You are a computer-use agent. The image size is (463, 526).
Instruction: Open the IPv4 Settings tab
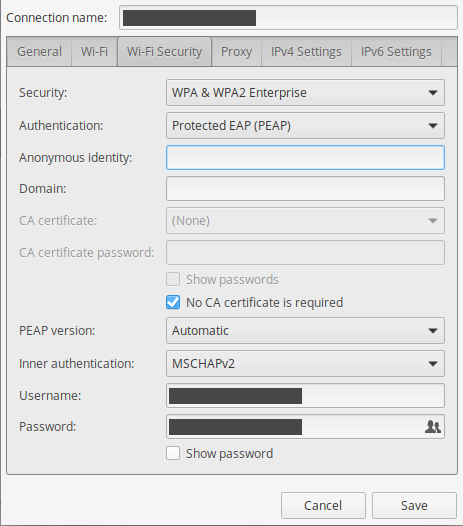pyautogui.click(x=306, y=52)
